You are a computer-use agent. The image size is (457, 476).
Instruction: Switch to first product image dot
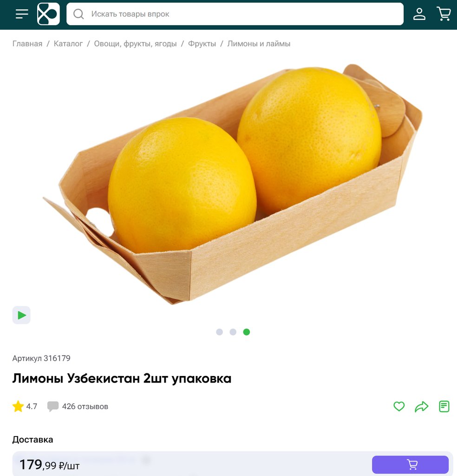click(219, 332)
